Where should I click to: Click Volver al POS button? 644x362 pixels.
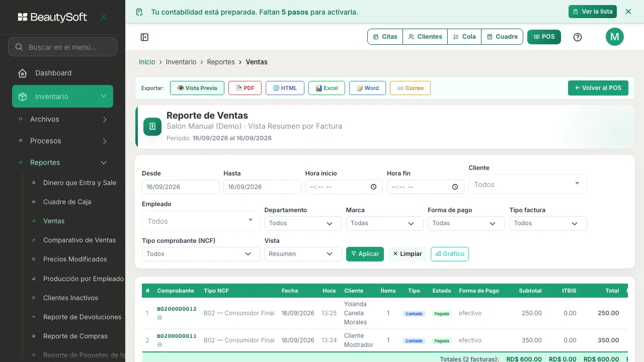point(598,88)
